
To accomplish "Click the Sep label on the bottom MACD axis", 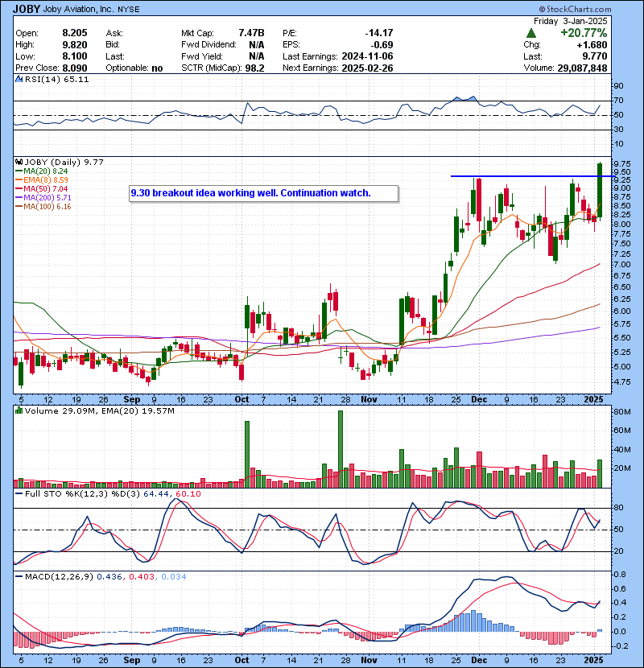I will (x=132, y=660).
